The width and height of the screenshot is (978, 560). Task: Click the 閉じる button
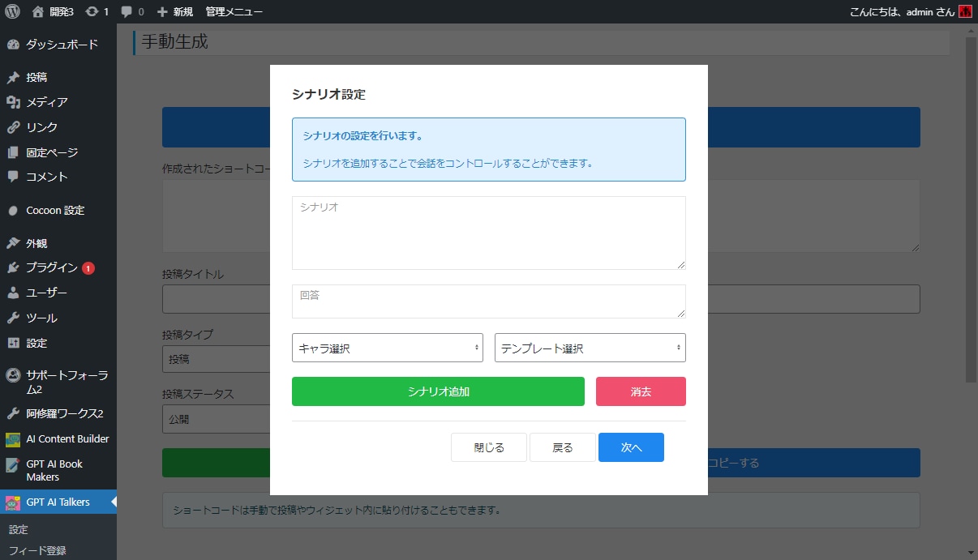pyautogui.click(x=489, y=447)
